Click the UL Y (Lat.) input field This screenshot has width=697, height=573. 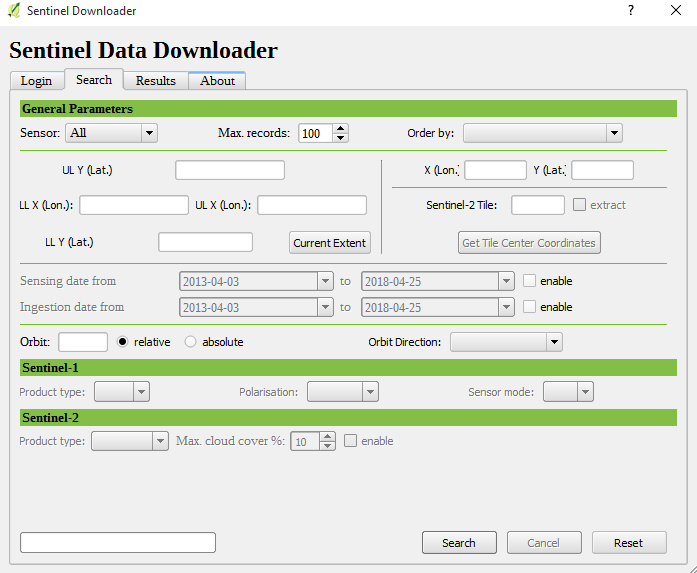click(x=230, y=170)
